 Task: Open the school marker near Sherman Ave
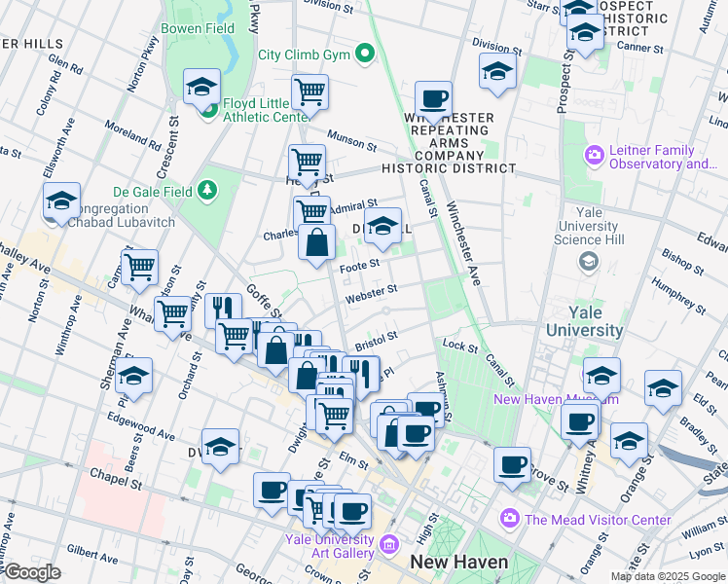click(133, 377)
